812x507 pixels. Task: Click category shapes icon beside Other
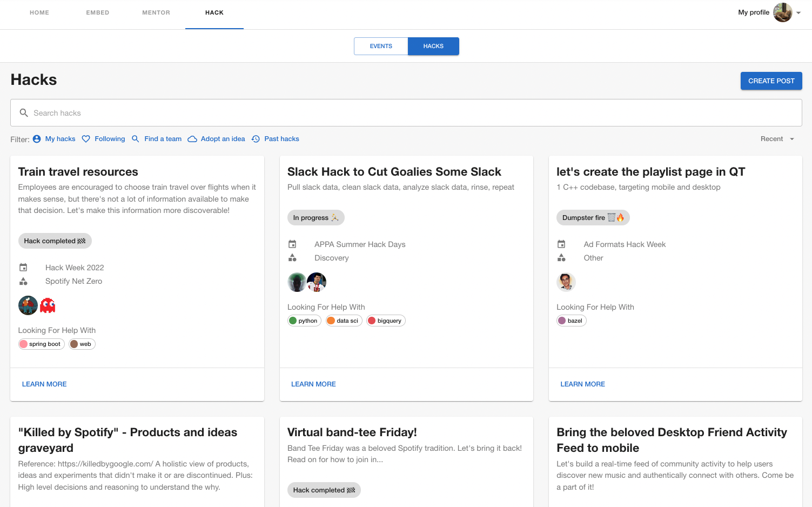click(561, 258)
